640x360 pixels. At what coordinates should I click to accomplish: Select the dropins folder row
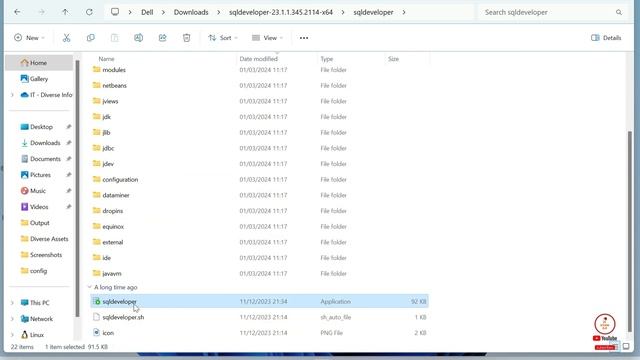(259, 211)
